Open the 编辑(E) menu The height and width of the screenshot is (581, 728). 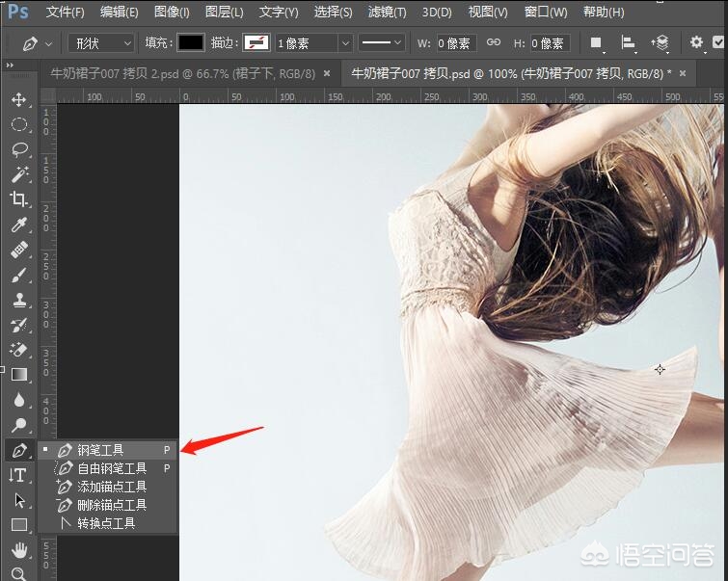[120, 12]
